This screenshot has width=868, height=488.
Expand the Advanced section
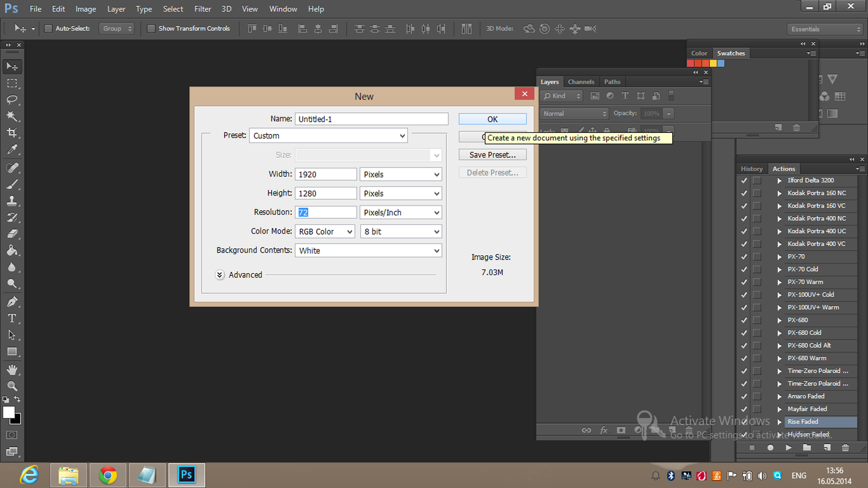(x=220, y=275)
